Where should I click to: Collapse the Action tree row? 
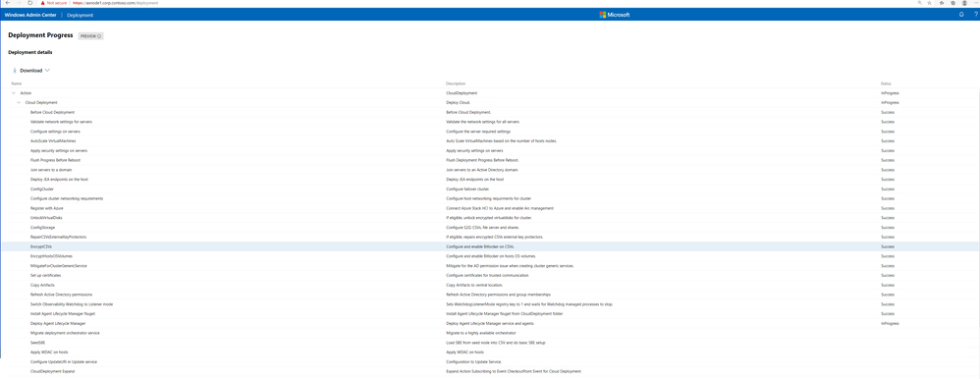[13, 92]
